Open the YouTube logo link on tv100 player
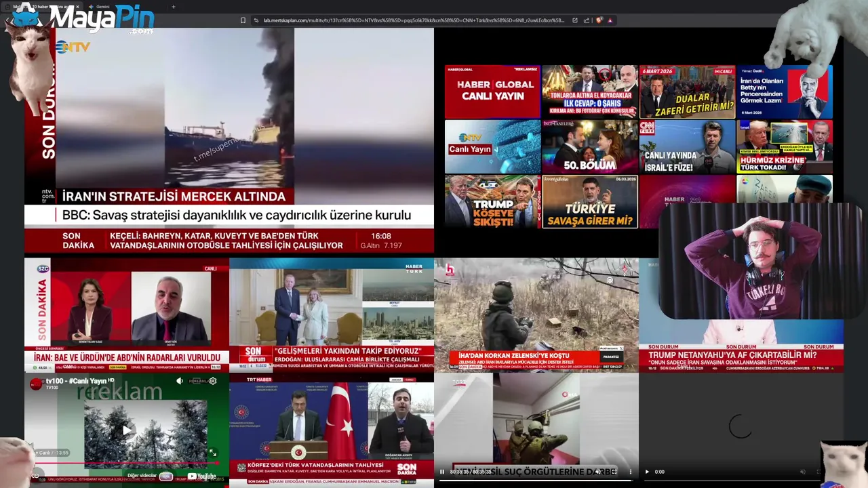This screenshot has width=868, height=488. tap(201, 476)
